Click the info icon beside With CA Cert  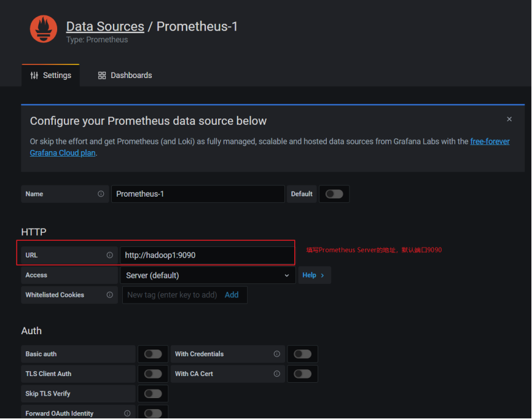[277, 374]
